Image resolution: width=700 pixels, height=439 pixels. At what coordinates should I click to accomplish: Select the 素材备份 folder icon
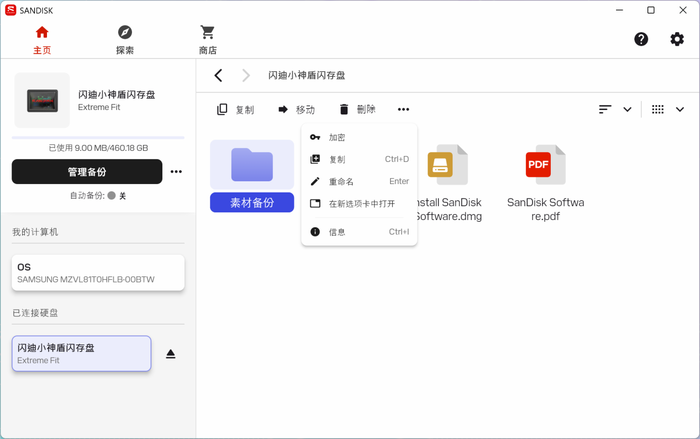252,164
